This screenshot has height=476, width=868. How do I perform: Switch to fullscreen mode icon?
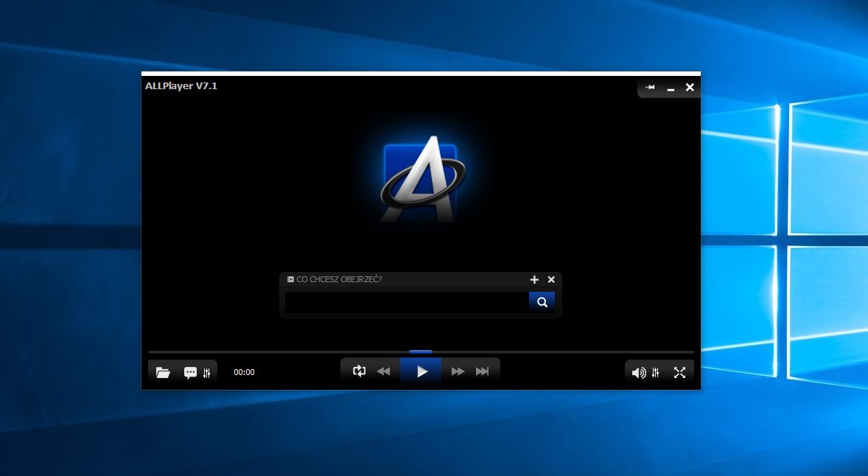(680, 373)
